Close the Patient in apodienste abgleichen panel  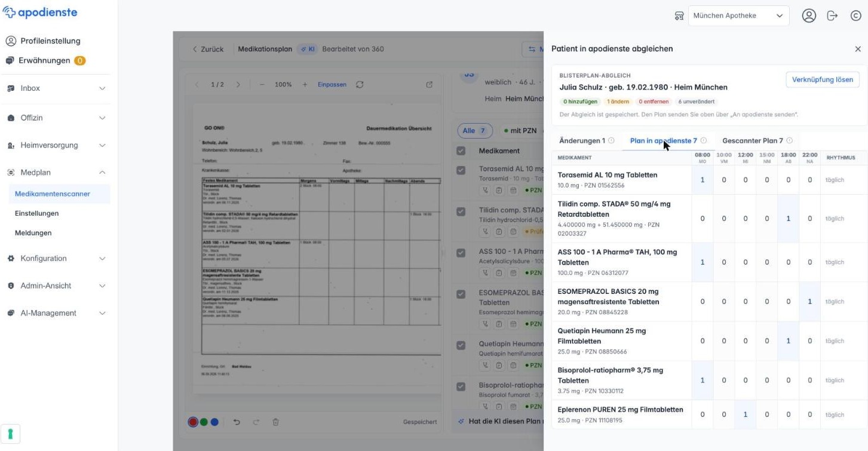click(858, 49)
